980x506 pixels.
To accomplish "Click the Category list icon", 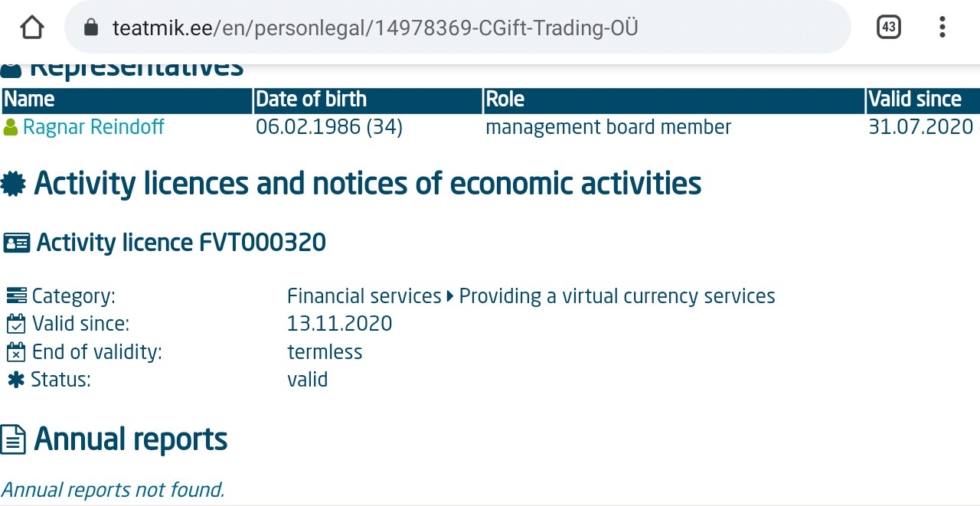I will [14, 295].
